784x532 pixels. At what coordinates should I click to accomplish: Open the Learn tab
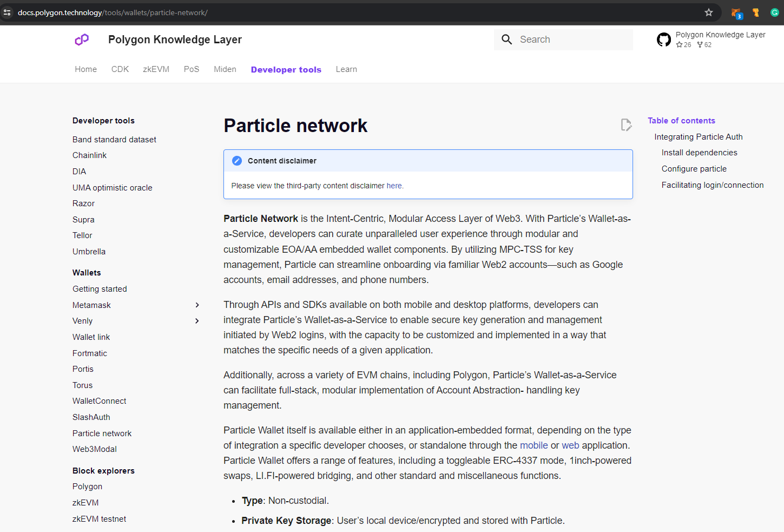pos(346,69)
